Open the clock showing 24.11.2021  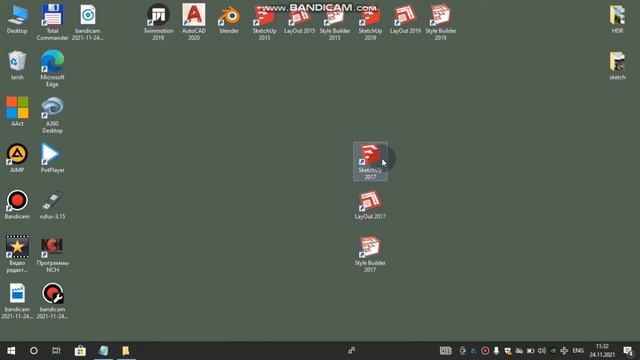click(602, 351)
